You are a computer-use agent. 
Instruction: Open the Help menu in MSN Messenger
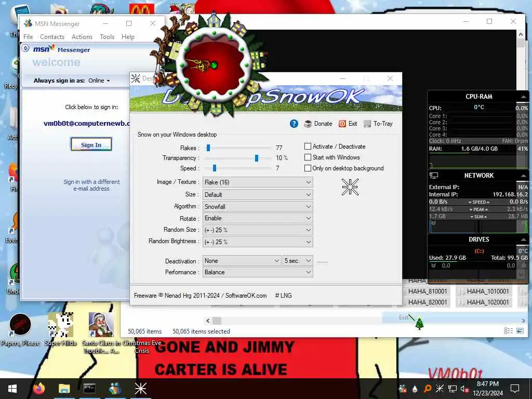(x=128, y=37)
